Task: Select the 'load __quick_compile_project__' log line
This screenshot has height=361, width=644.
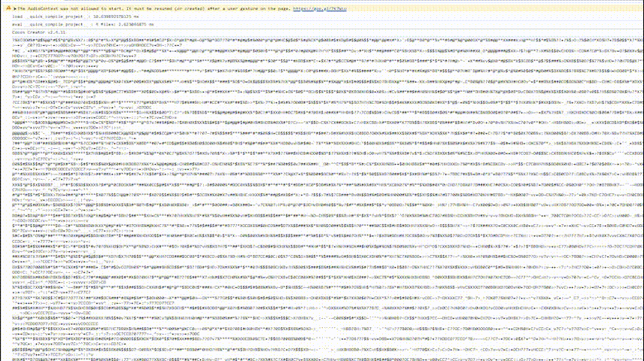Action: [x=75, y=17]
